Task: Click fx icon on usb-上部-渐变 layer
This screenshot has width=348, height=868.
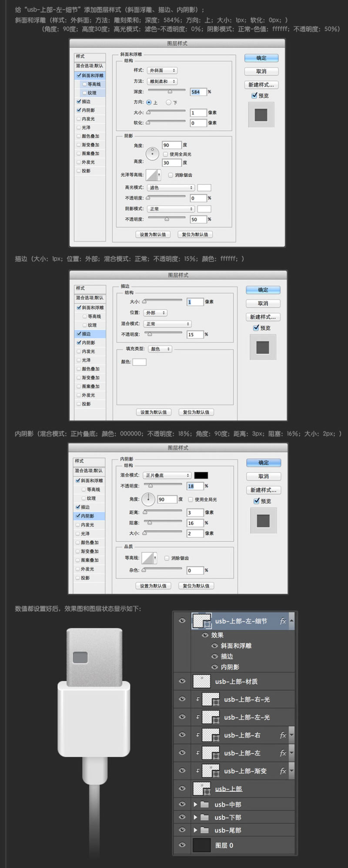Action: [283, 771]
